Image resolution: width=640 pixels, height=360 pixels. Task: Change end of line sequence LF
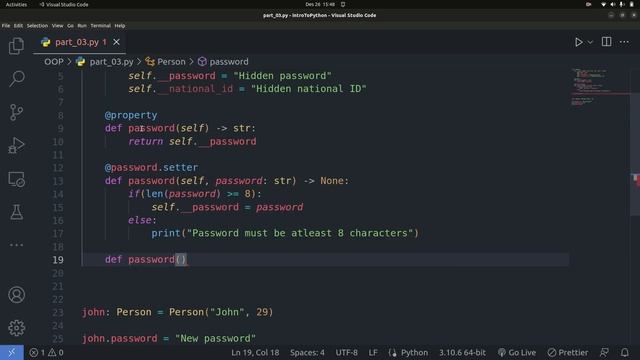[373, 353]
